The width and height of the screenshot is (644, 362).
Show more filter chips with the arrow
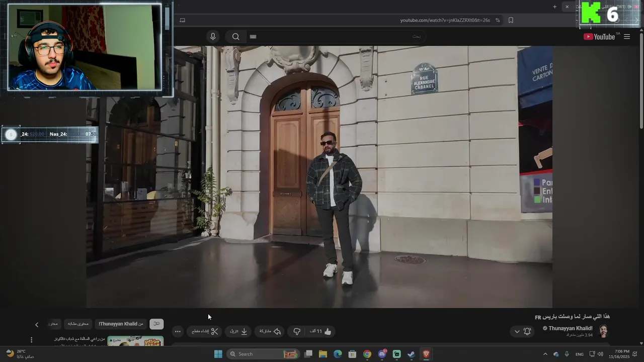36,325
